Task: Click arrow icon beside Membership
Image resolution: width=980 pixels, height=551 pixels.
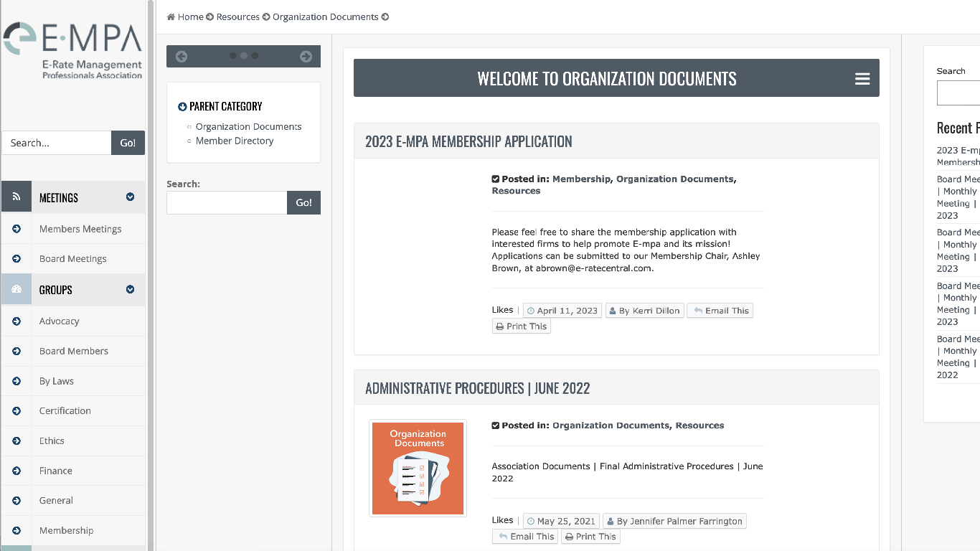Action: pos(17,531)
